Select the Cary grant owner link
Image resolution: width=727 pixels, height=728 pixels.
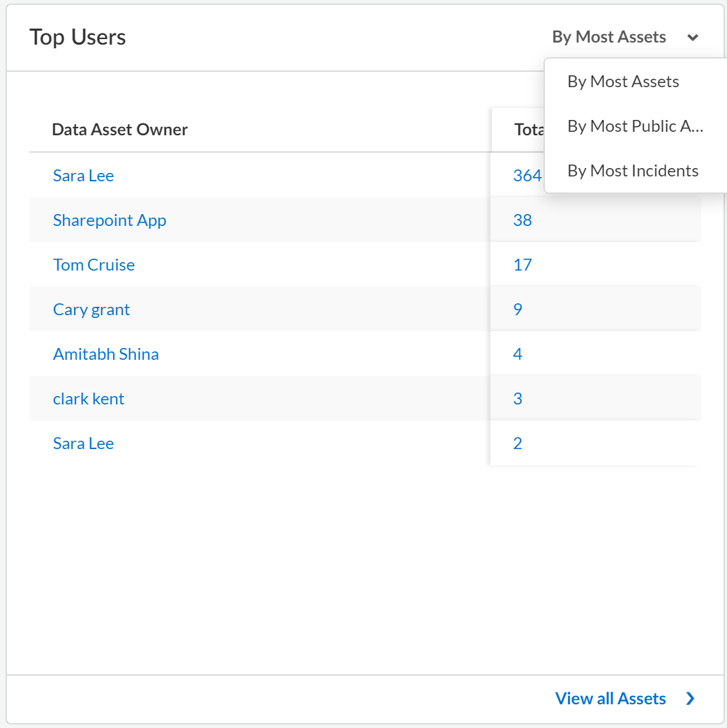(91, 310)
